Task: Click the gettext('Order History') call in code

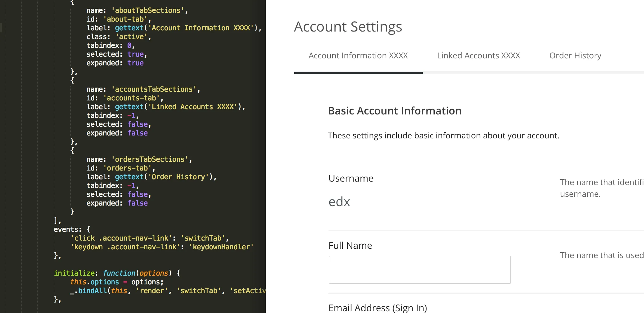Action: coord(165,177)
